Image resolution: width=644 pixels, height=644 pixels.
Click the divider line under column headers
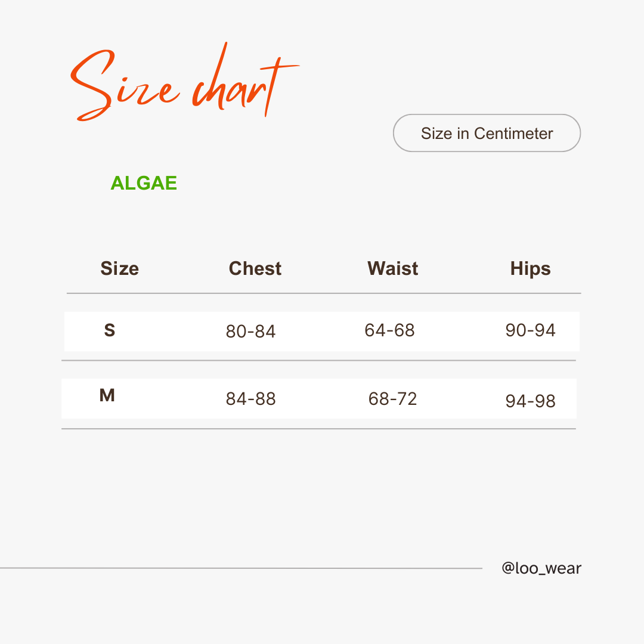(324, 293)
